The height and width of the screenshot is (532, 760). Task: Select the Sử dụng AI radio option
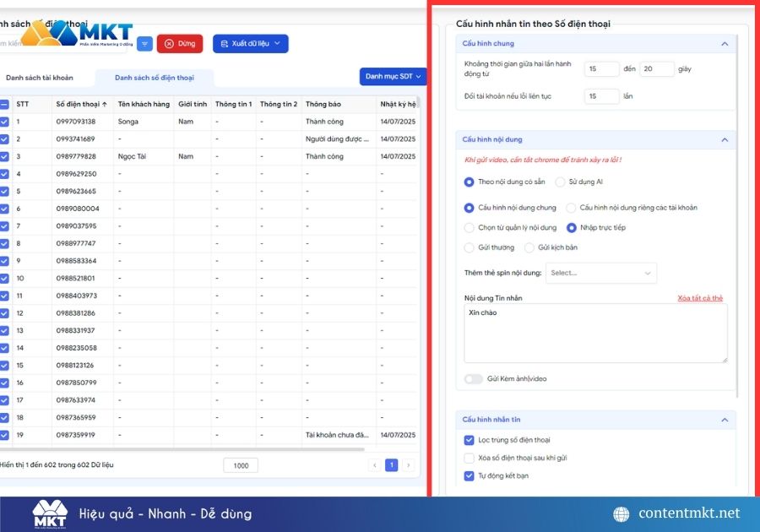click(x=561, y=182)
